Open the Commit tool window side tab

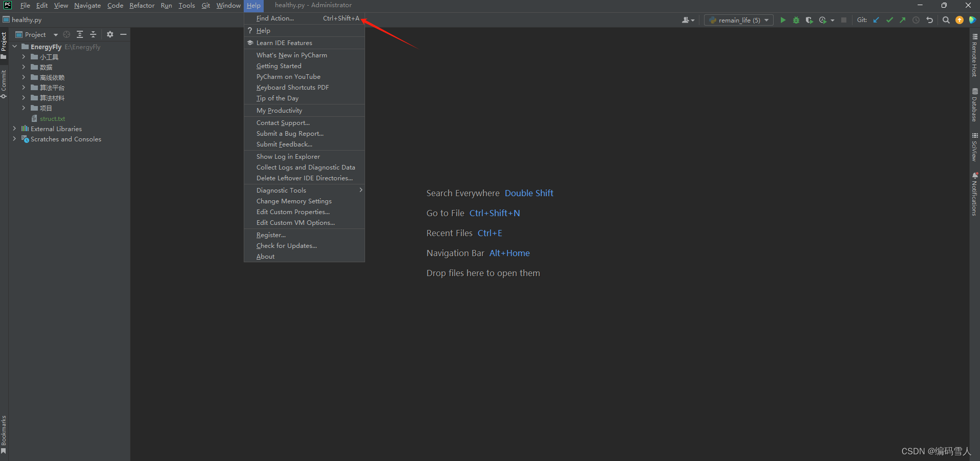(4, 83)
